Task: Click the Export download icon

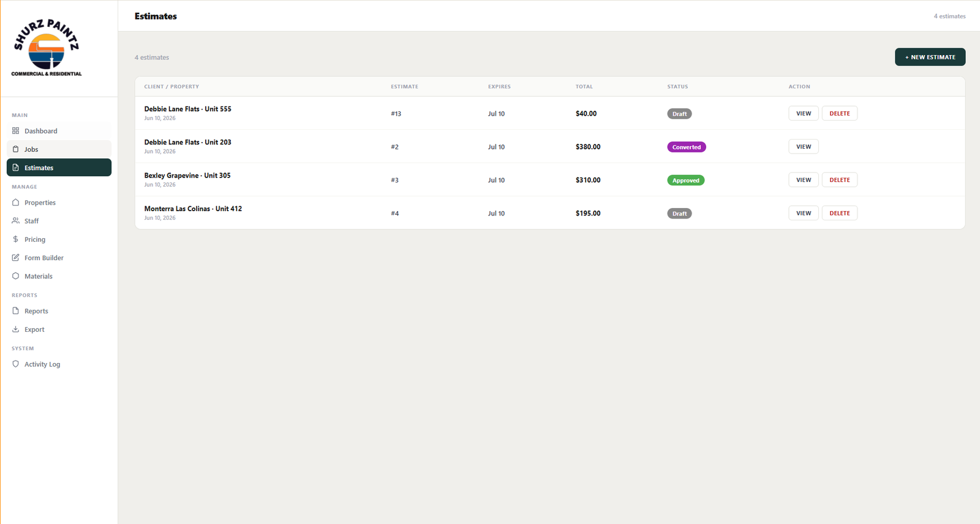Action: [16, 329]
